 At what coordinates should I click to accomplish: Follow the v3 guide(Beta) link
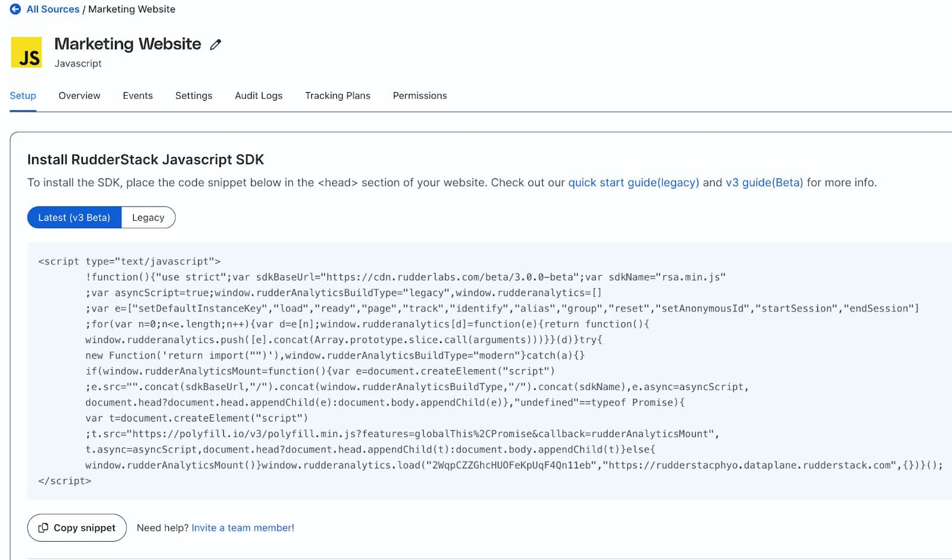(764, 183)
